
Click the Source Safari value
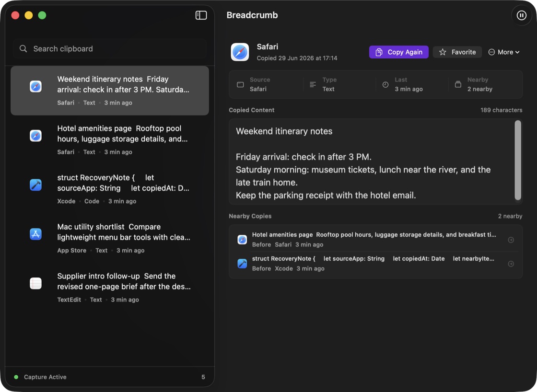tap(258, 89)
